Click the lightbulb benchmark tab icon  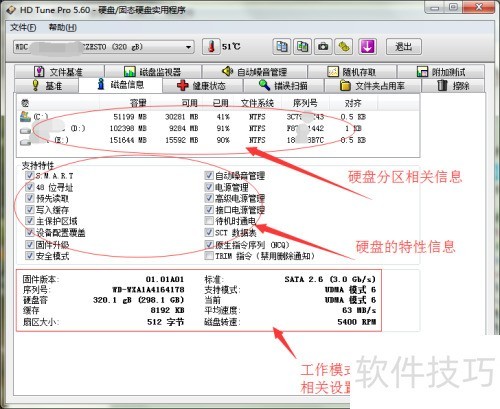pos(36,85)
